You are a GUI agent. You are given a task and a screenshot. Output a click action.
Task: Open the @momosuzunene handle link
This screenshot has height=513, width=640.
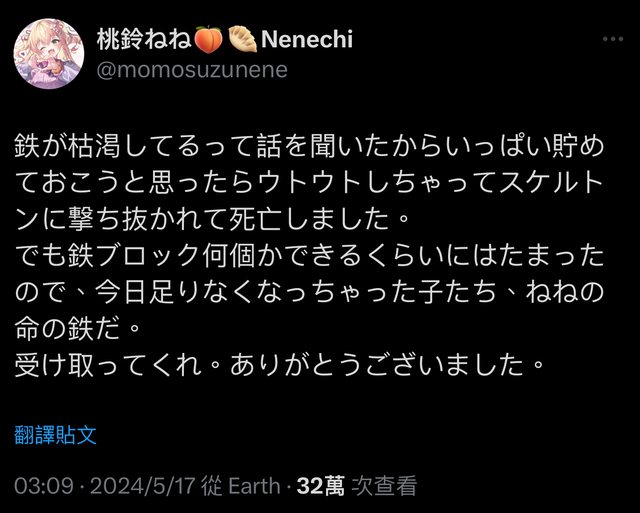(x=191, y=69)
